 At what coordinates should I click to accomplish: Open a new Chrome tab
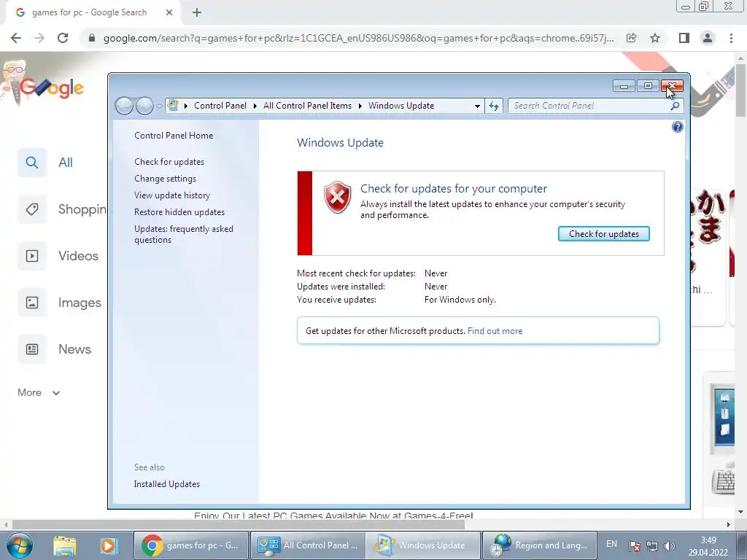coord(197,13)
